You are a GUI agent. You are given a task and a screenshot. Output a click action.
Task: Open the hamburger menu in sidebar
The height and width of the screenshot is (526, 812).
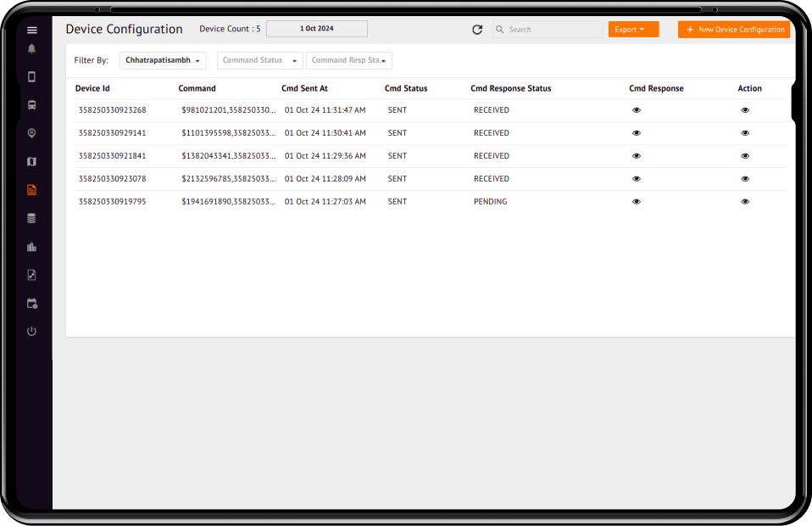32,30
